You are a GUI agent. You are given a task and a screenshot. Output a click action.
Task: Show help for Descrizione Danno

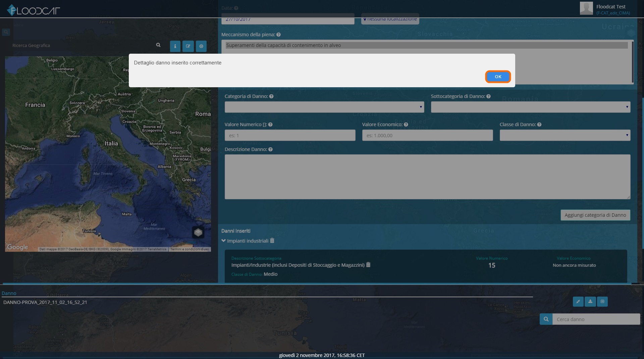click(x=270, y=149)
